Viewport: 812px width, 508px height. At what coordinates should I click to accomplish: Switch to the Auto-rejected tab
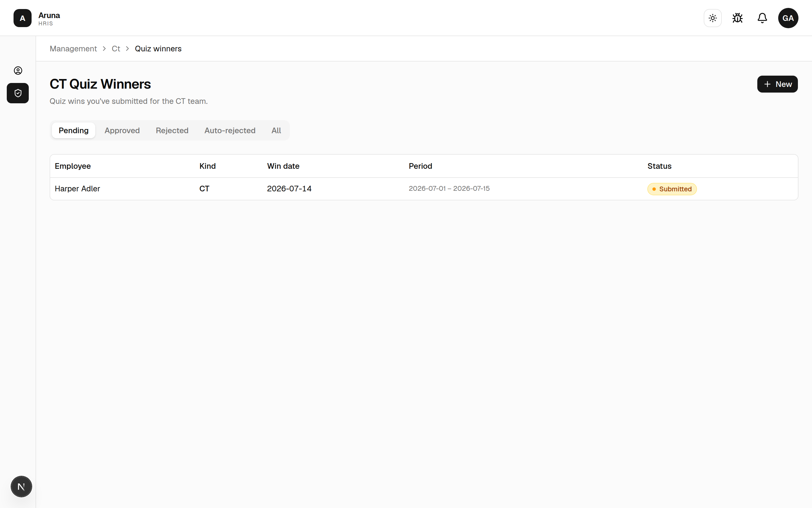click(x=230, y=130)
